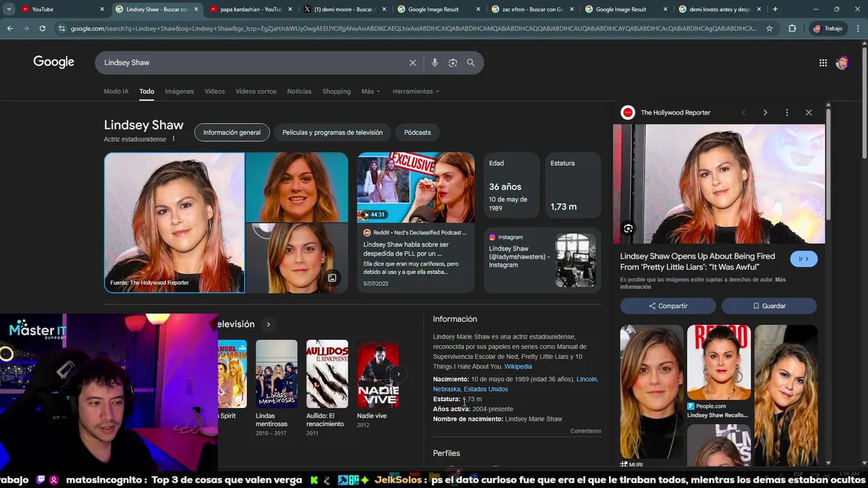Switch to the Videos cortos tab
This screenshot has width=868, height=488.
[x=256, y=91]
